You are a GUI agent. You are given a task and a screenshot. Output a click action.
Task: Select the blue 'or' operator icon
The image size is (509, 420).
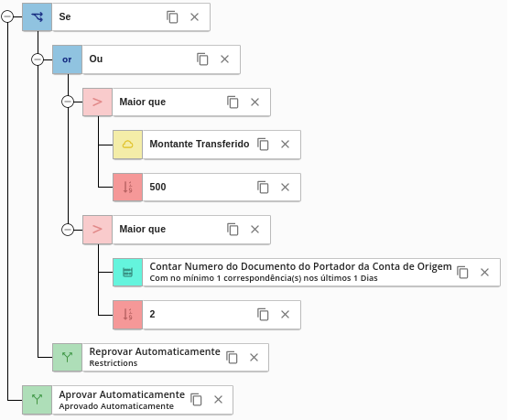pyautogui.click(x=67, y=59)
